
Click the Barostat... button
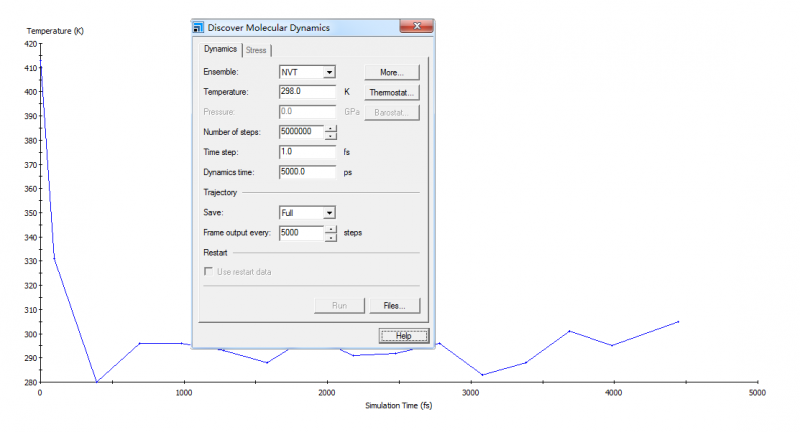coord(392,113)
